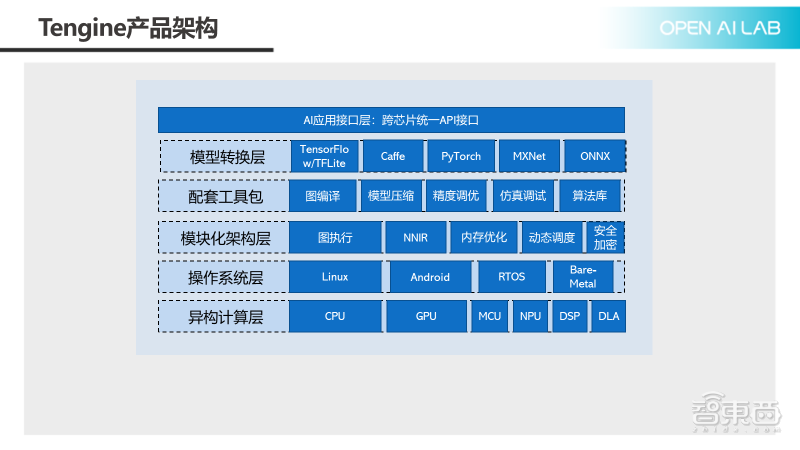This screenshot has height=450, width=800.
Task: Click the NNIR box
Action: pyautogui.click(x=416, y=238)
